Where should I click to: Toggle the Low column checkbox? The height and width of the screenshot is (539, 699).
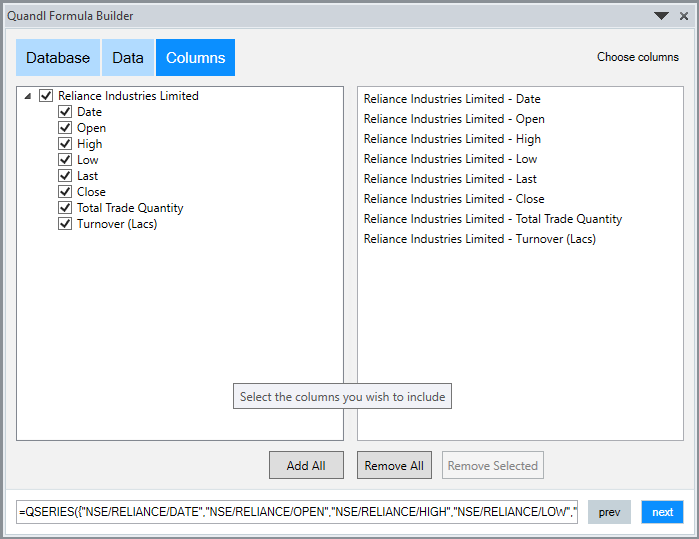pyautogui.click(x=65, y=160)
